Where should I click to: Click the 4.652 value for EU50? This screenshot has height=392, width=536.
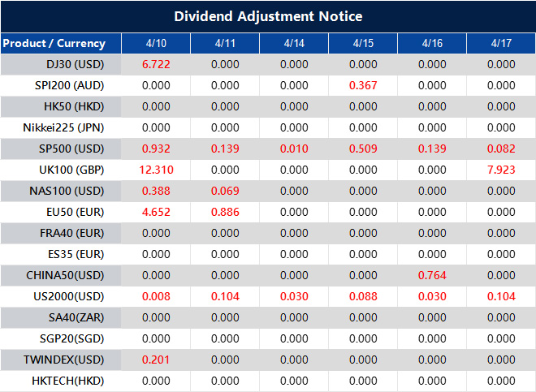tap(156, 212)
